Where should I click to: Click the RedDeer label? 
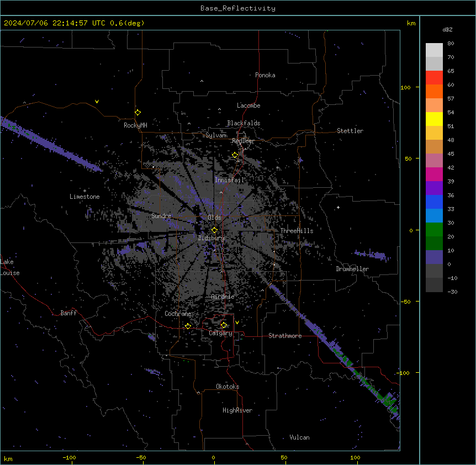[x=243, y=141]
